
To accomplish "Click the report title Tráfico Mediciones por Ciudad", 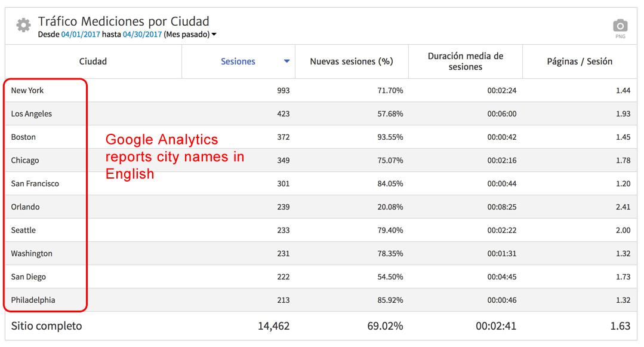I will coord(124,20).
